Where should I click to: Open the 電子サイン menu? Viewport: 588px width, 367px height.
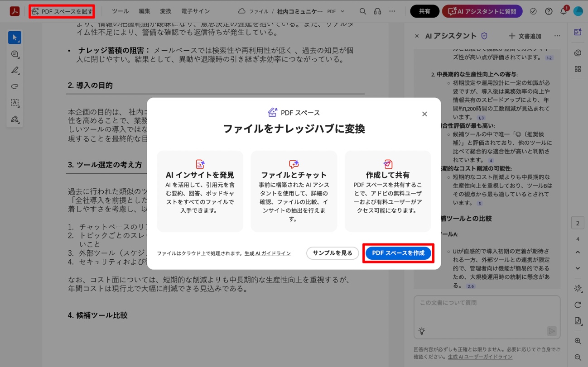(x=195, y=11)
